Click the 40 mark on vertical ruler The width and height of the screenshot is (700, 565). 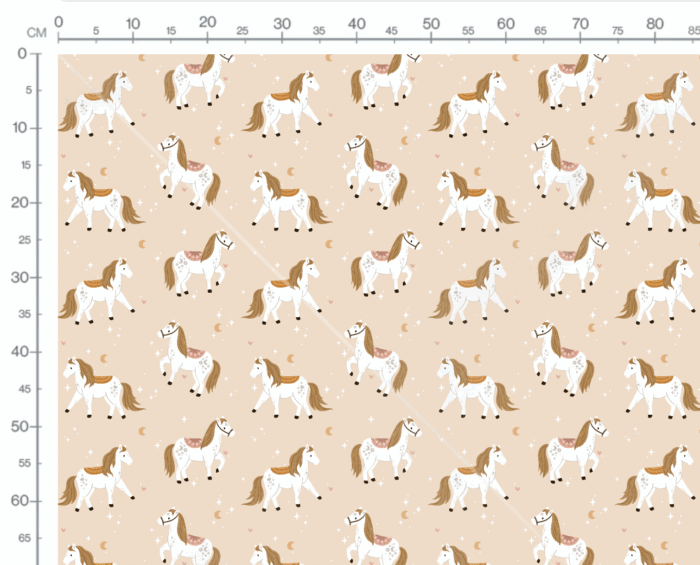pos(20,352)
